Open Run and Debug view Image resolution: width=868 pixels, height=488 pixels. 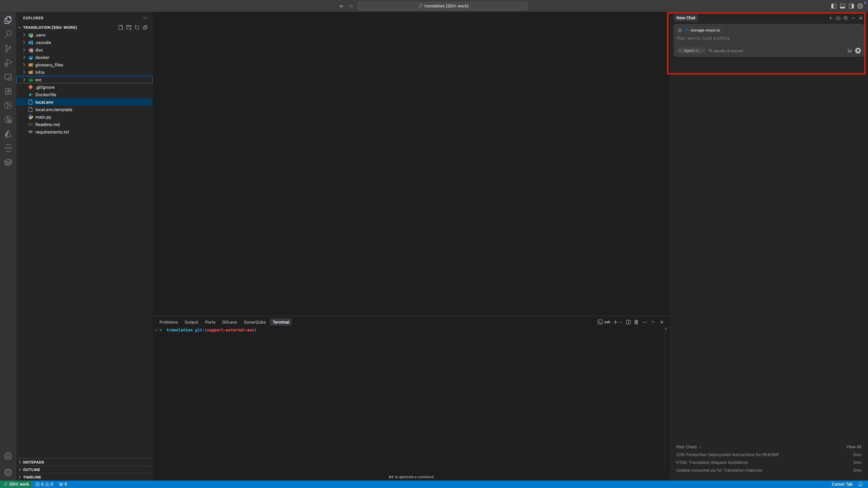[8, 63]
